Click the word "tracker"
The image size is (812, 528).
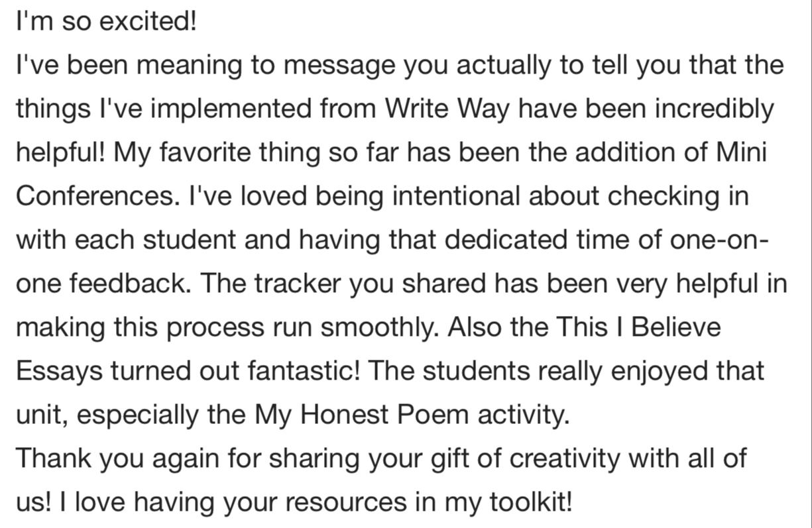(298, 284)
